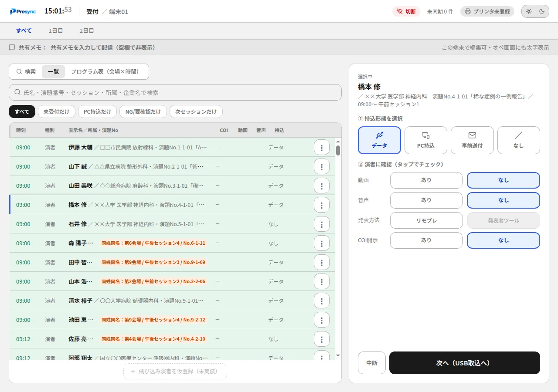This screenshot has width=558, height=392.
Task: Open more menu for 清水 裕子 row
Action: pyautogui.click(x=322, y=301)
